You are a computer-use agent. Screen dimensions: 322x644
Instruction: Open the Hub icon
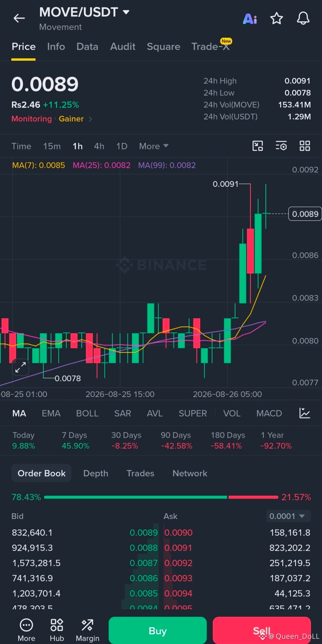57,630
